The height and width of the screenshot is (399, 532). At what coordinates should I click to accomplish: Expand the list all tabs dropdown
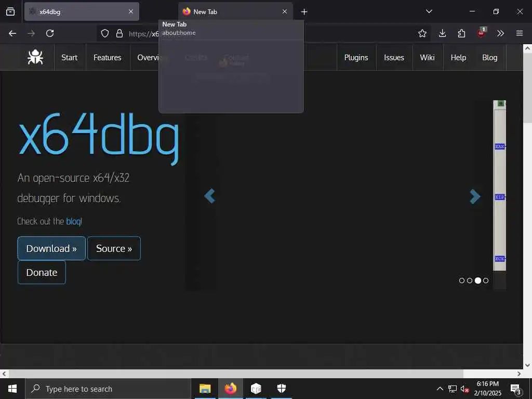click(x=429, y=11)
